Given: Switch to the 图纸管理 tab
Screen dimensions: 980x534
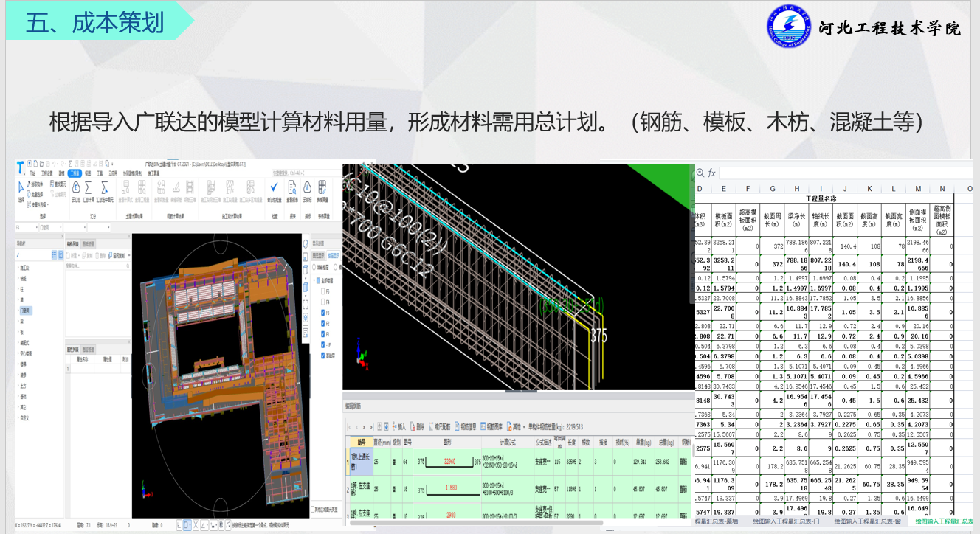Looking at the screenshot, I should pyautogui.click(x=88, y=243).
